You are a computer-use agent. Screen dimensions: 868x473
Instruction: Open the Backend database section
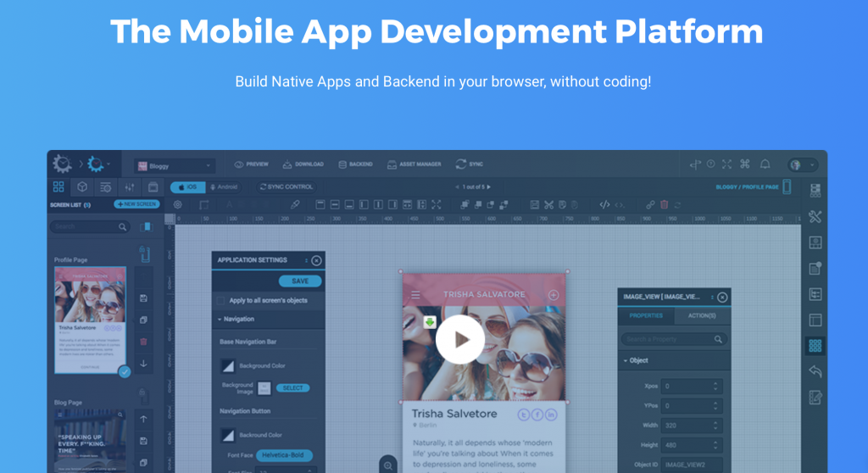[x=355, y=164]
